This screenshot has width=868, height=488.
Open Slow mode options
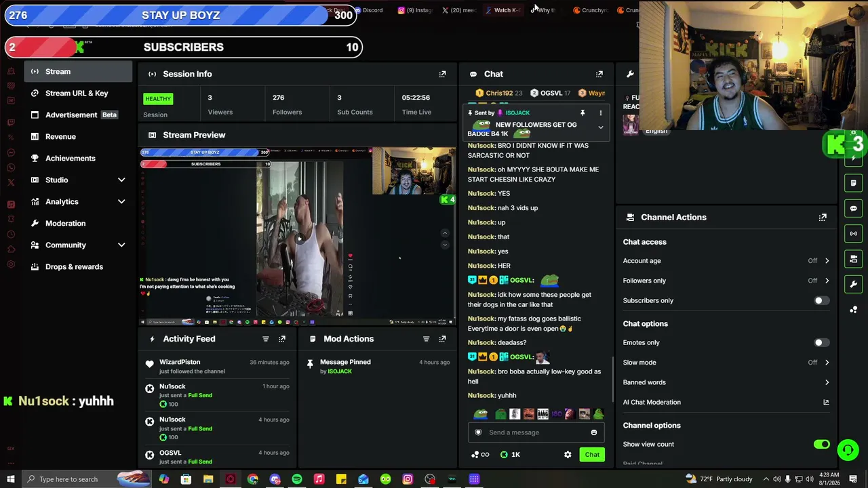(726, 363)
